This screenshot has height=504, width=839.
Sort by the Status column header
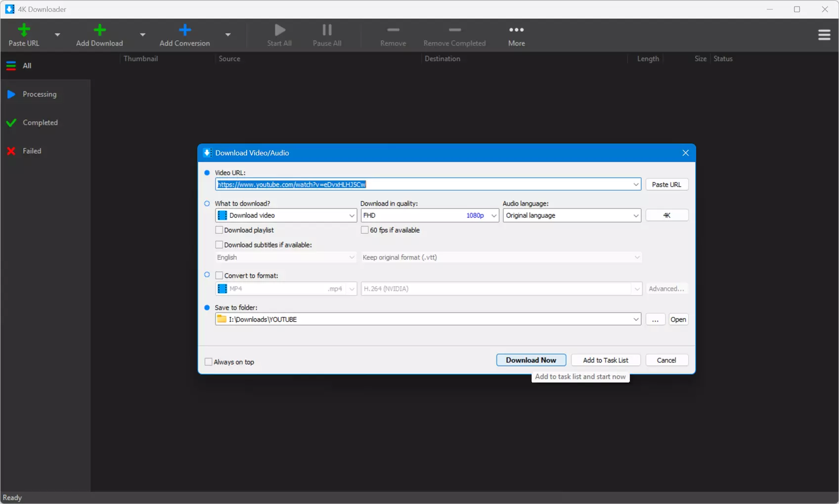723,59
